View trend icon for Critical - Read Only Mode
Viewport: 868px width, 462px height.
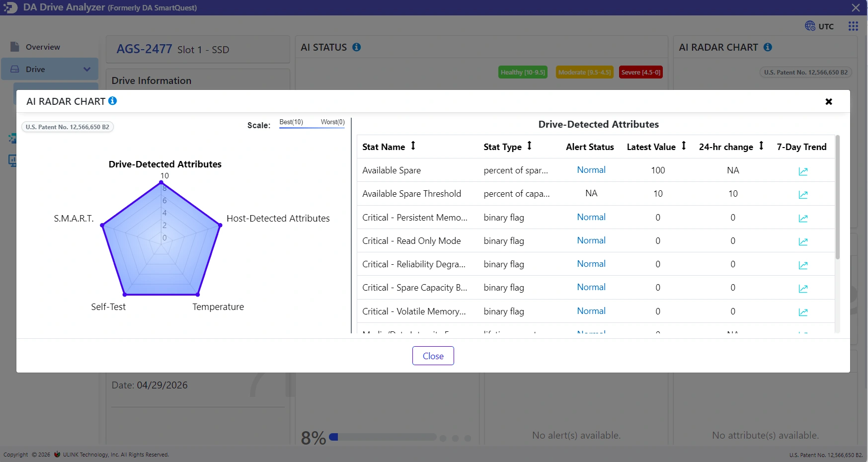803,242
